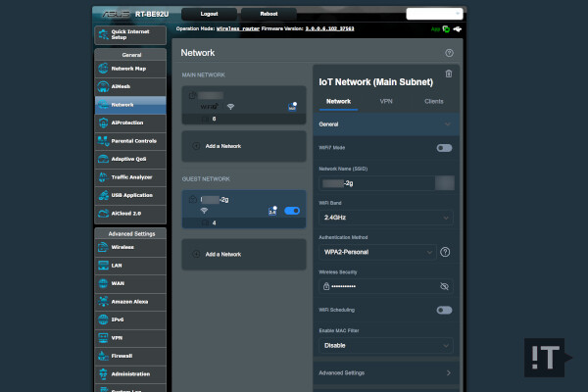Image resolution: width=588 pixels, height=392 pixels.
Task: Open the Authentication Method dropdown
Action: (376, 252)
